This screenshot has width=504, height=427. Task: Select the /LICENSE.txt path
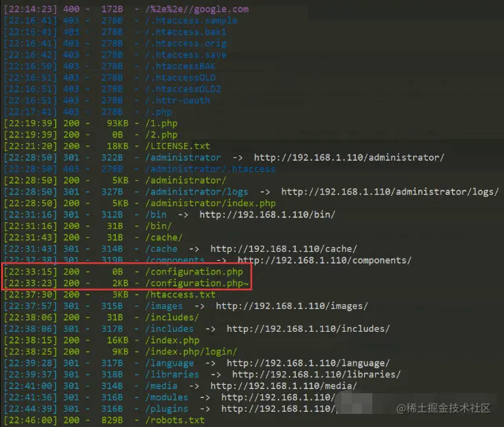(x=177, y=146)
